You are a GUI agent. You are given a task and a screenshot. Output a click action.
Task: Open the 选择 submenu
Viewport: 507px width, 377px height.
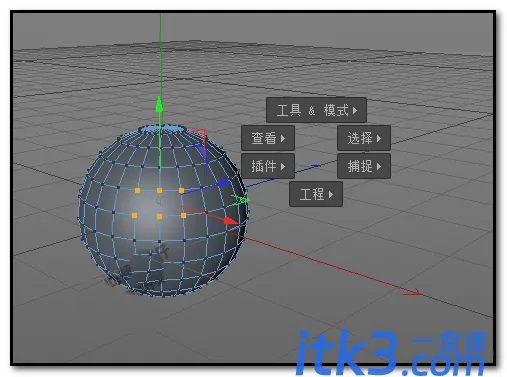point(364,138)
